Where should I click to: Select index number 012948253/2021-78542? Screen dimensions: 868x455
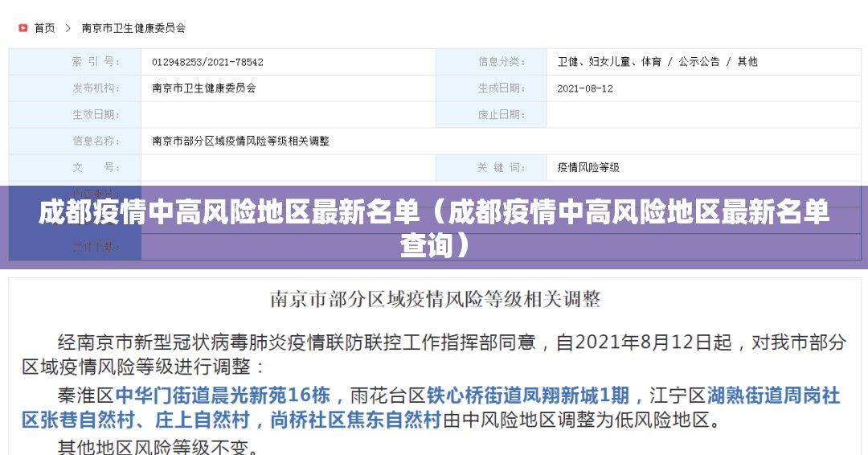point(207,62)
